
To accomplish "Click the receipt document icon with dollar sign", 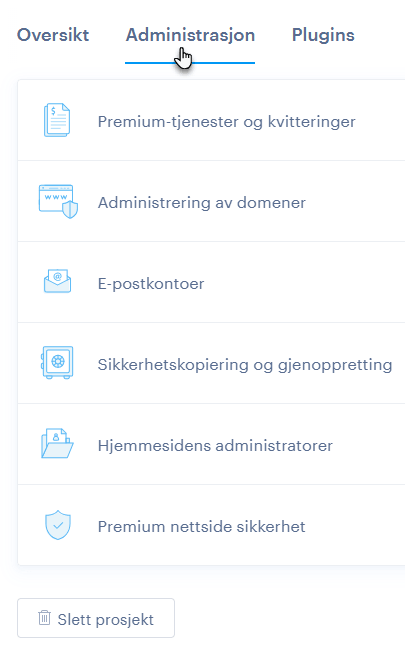I will (x=57, y=120).
